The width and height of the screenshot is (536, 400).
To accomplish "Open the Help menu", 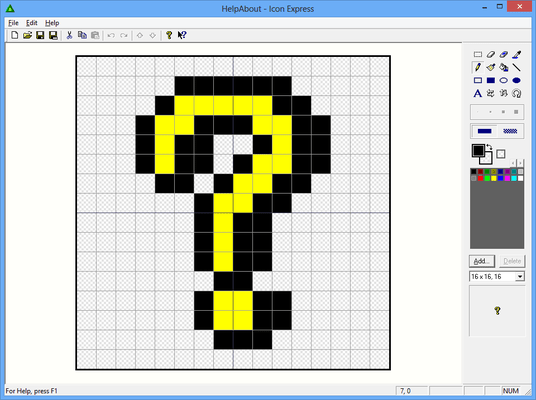I will (x=52, y=23).
